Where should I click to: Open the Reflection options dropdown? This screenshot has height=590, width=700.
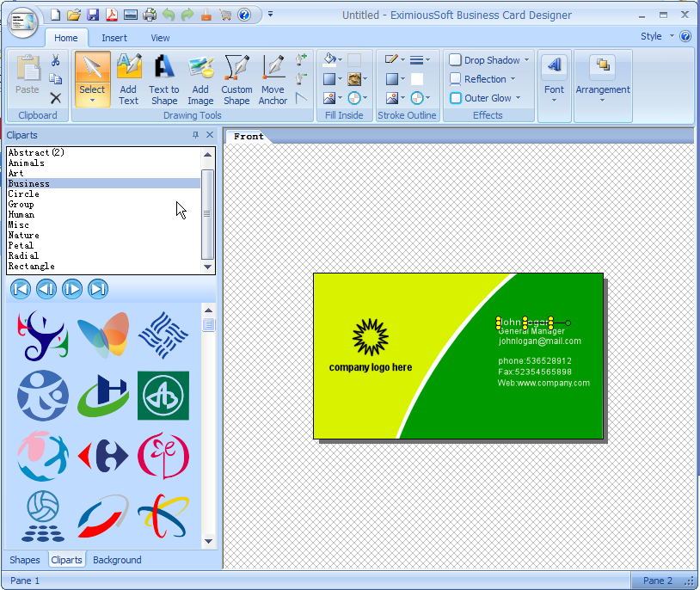click(x=513, y=78)
